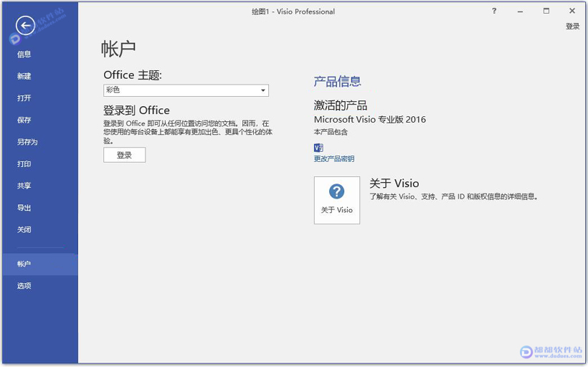Open the 信息 menu item
This screenshot has height=367, width=588.
(x=24, y=54)
